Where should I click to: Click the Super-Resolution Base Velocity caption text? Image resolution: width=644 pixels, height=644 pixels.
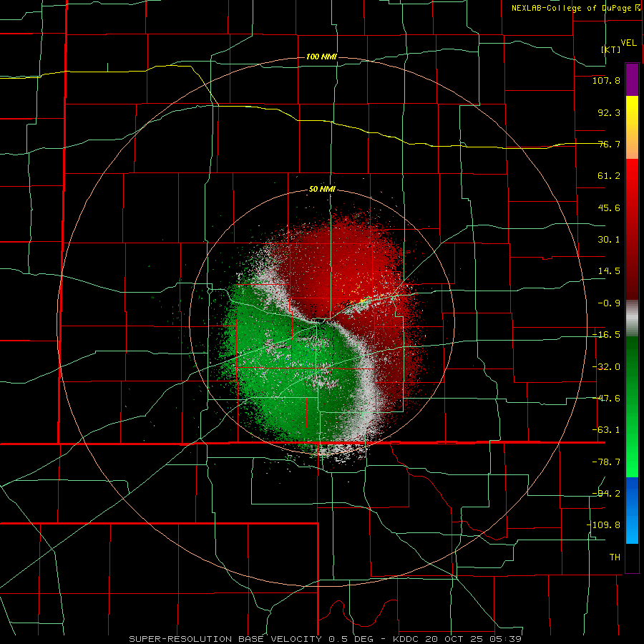coord(325,639)
